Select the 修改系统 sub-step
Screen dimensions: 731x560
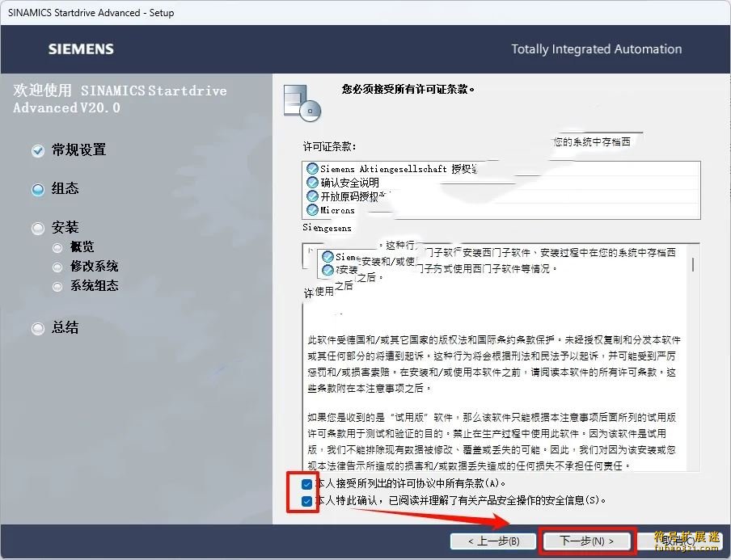click(x=94, y=267)
